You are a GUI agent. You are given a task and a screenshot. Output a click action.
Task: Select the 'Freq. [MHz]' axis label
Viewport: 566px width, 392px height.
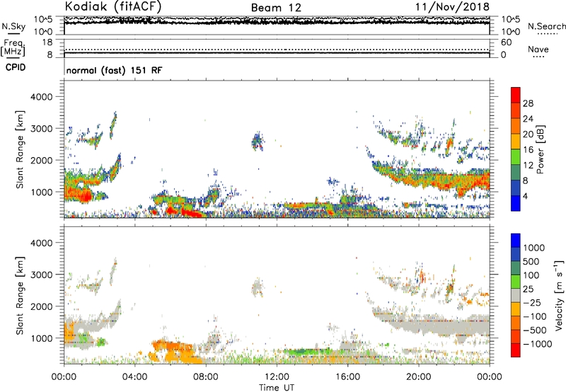(x=13, y=48)
